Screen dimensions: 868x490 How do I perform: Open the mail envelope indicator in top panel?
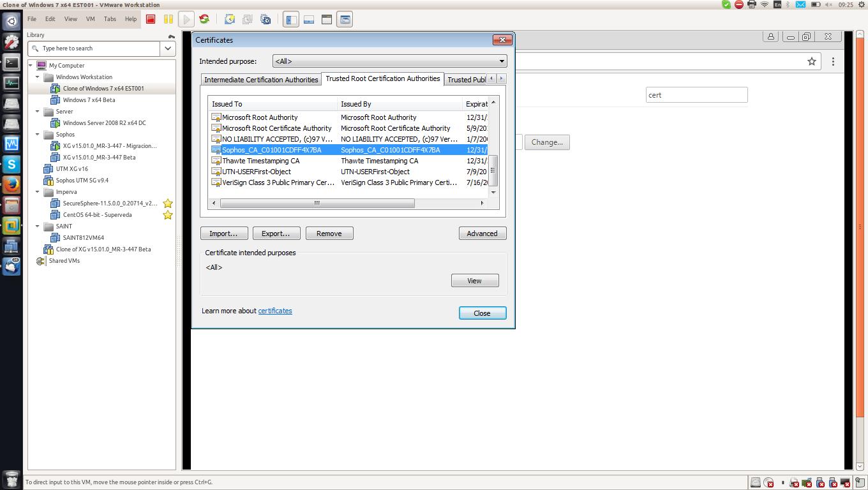[x=800, y=4]
